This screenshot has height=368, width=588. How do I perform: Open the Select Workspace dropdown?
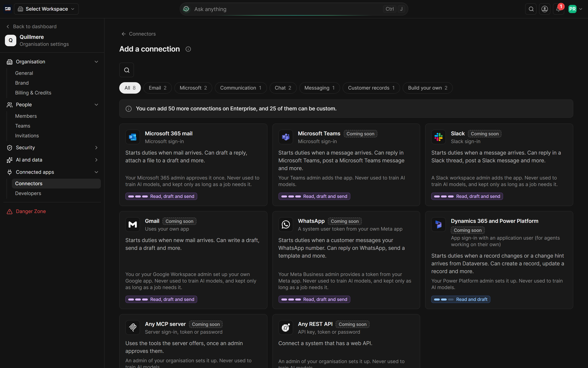coord(46,9)
